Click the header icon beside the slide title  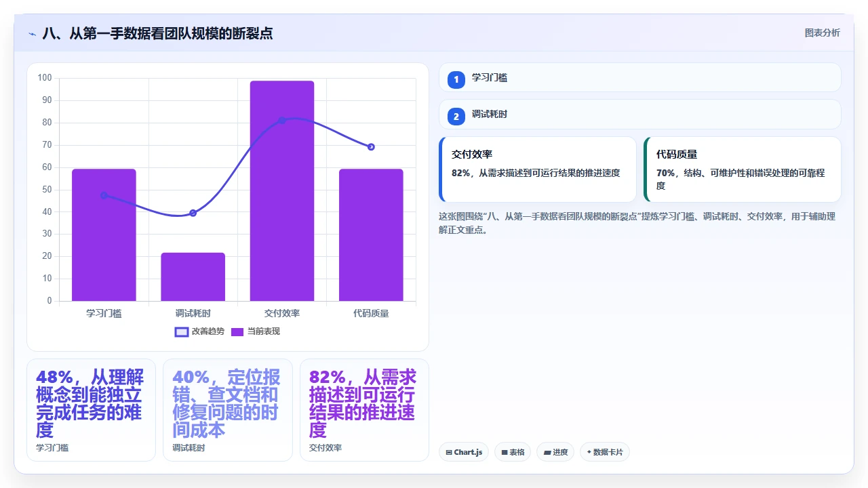[32, 34]
